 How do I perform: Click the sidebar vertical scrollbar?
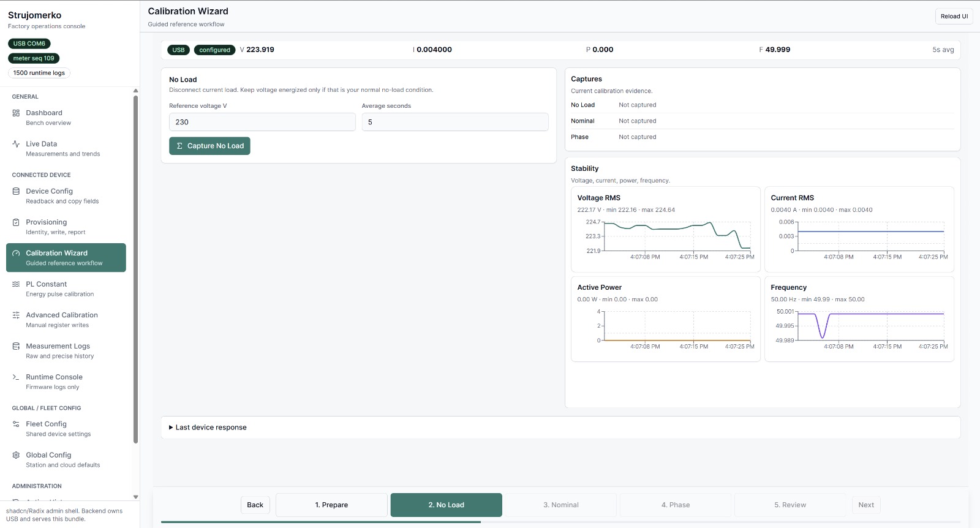coord(135,269)
